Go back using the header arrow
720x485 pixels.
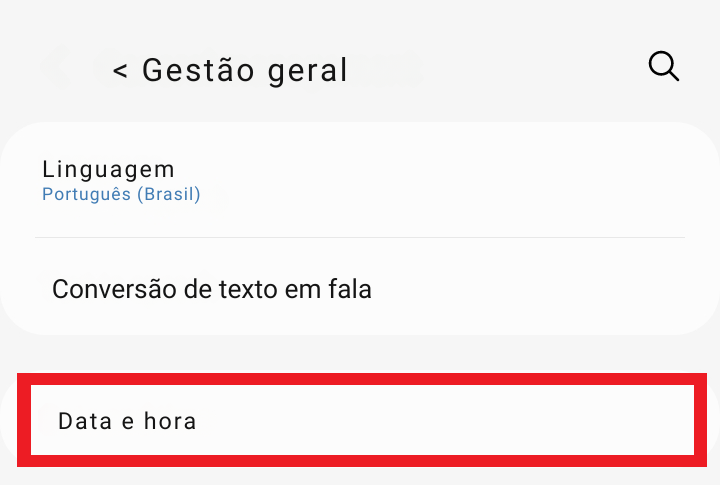point(121,71)
